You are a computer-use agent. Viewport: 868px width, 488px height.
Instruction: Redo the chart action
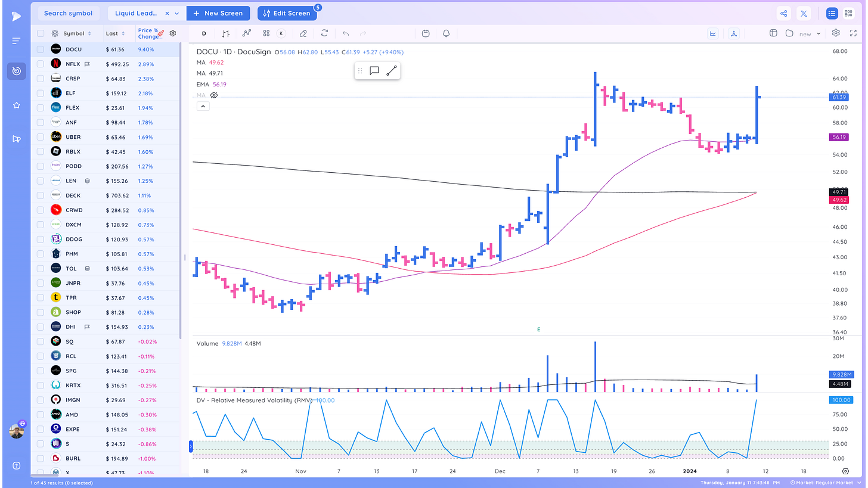point(363,33)
